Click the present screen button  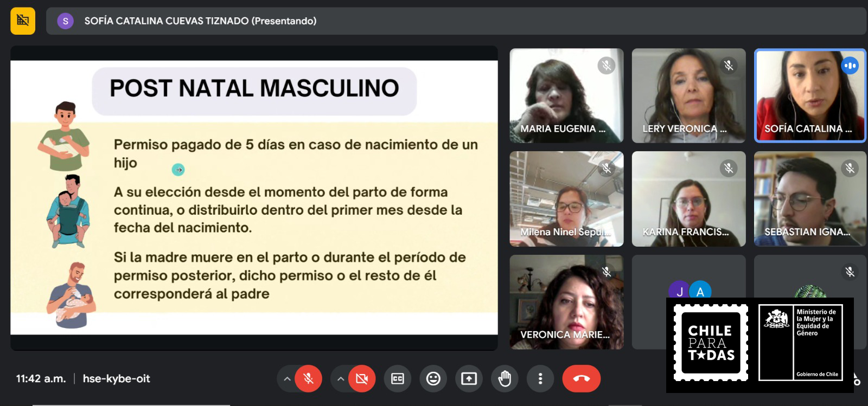tap(469, 378)
